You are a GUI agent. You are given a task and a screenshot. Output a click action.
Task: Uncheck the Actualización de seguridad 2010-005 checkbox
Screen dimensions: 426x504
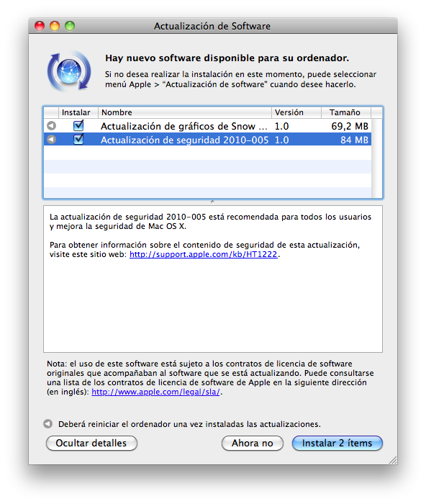point(78,139)
